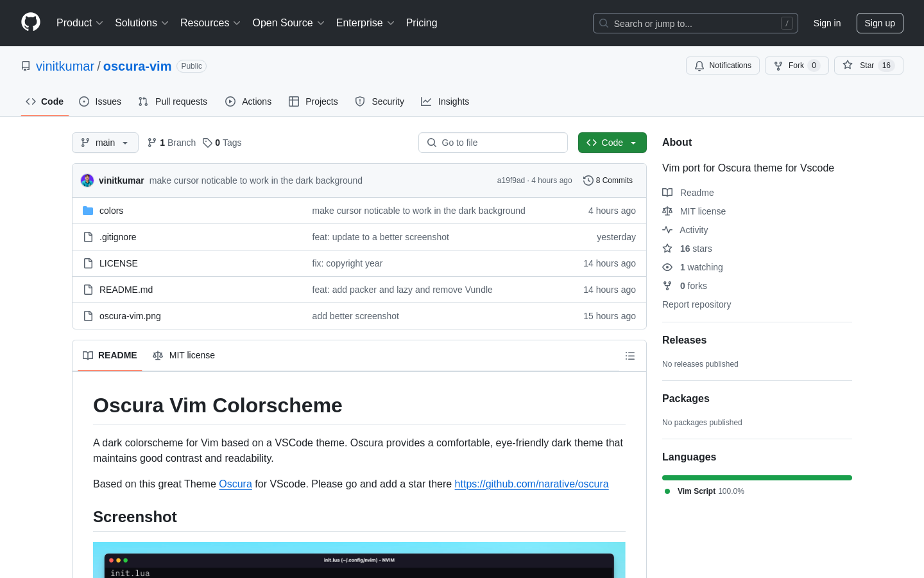Click the screenshot preview image
The width and height of the screenshot is (924, 578).
[359, 560]
